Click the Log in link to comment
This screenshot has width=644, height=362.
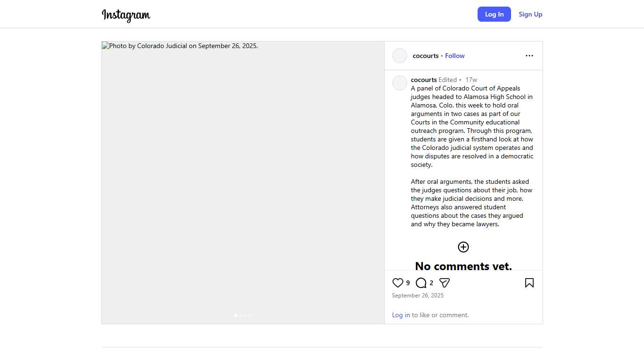(x=401, y=315)
